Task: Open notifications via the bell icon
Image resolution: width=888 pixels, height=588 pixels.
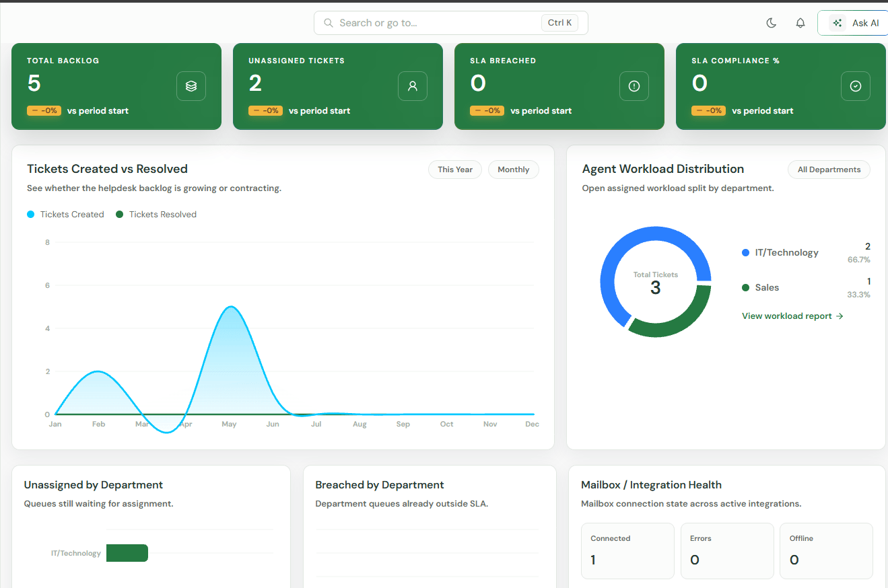Action: (800, 23)
